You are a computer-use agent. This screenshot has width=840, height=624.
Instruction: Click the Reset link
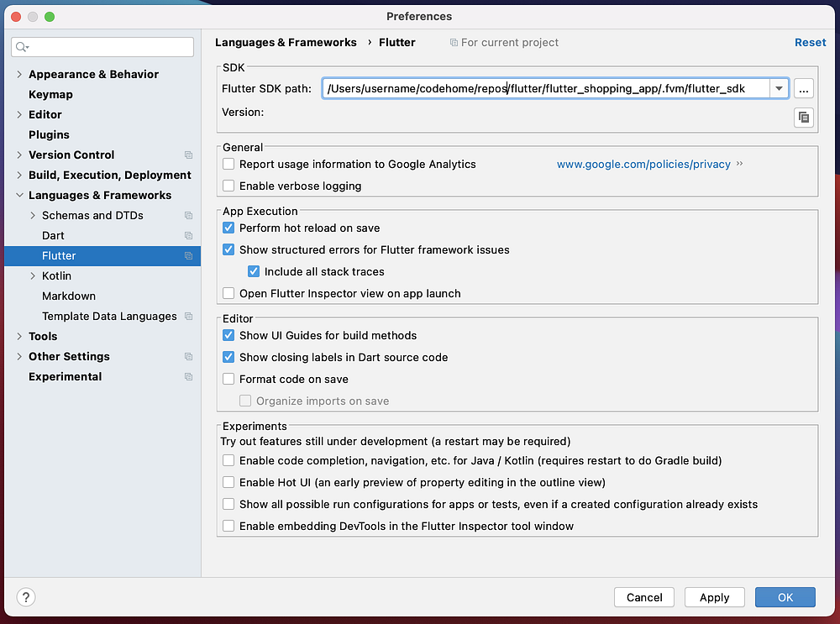(810, 42)
